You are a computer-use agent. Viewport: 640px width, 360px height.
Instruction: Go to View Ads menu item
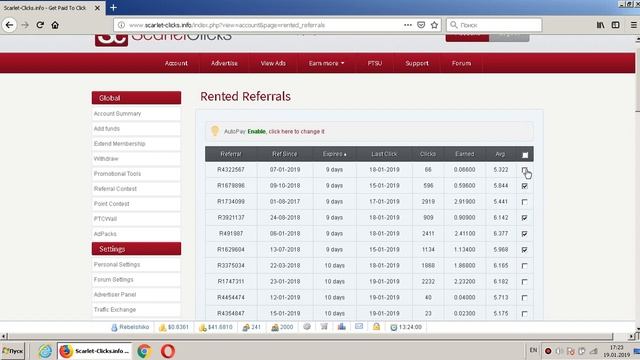[273, 63]
